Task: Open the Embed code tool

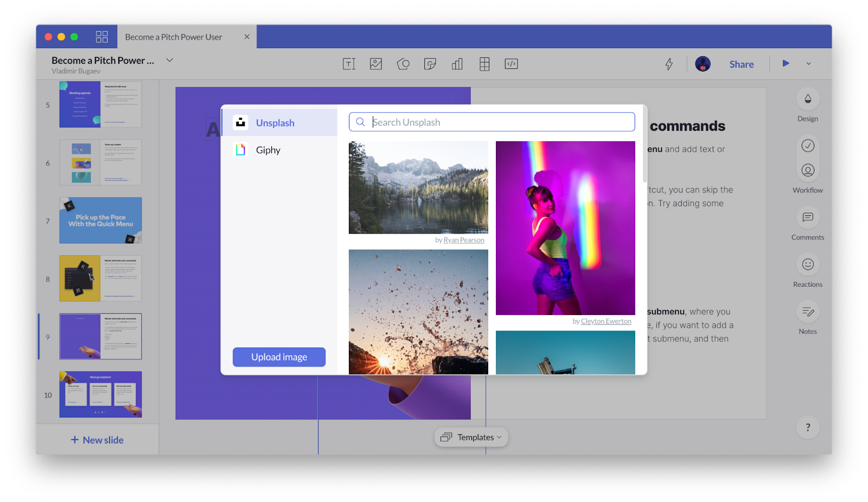Action: point(511,64)
